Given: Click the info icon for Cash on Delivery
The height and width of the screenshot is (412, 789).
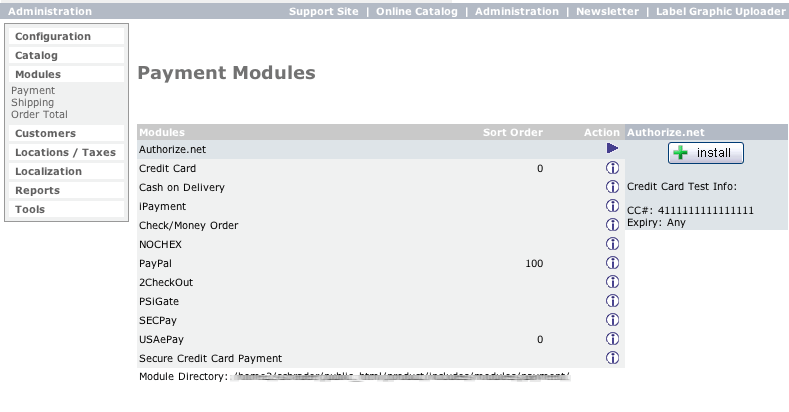Looking at the screenshot, I should (x=613, y=187).
